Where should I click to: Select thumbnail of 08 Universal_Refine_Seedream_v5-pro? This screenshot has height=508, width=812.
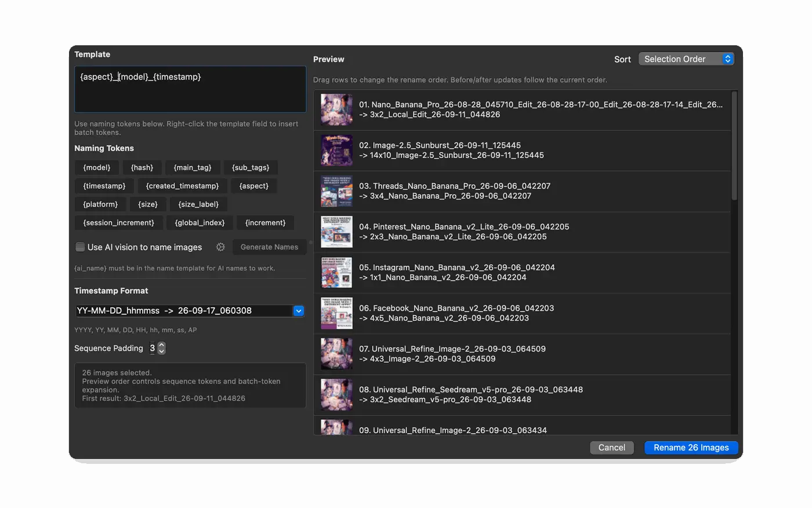(x=336, y=394)
